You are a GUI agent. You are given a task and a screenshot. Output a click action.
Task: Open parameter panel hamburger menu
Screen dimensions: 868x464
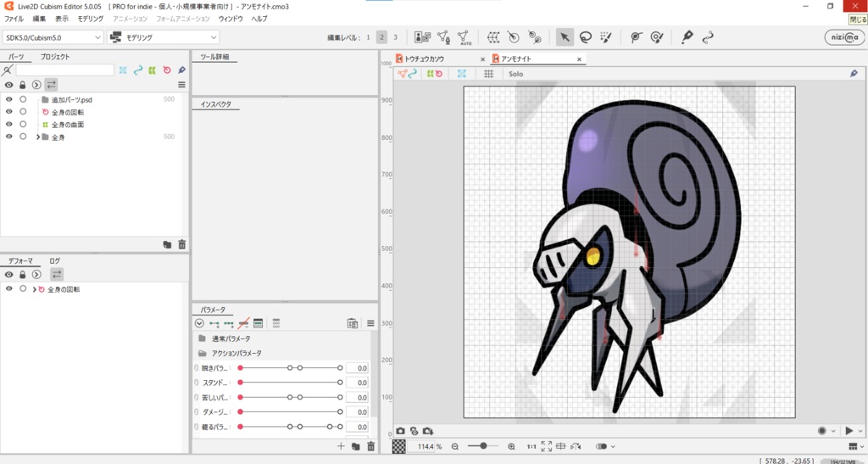[370, 323]
